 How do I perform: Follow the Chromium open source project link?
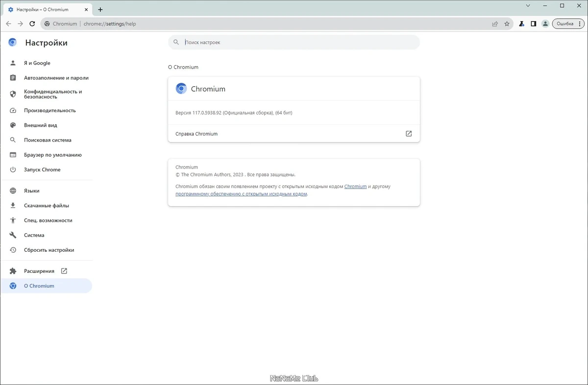(x=355, y=187)
